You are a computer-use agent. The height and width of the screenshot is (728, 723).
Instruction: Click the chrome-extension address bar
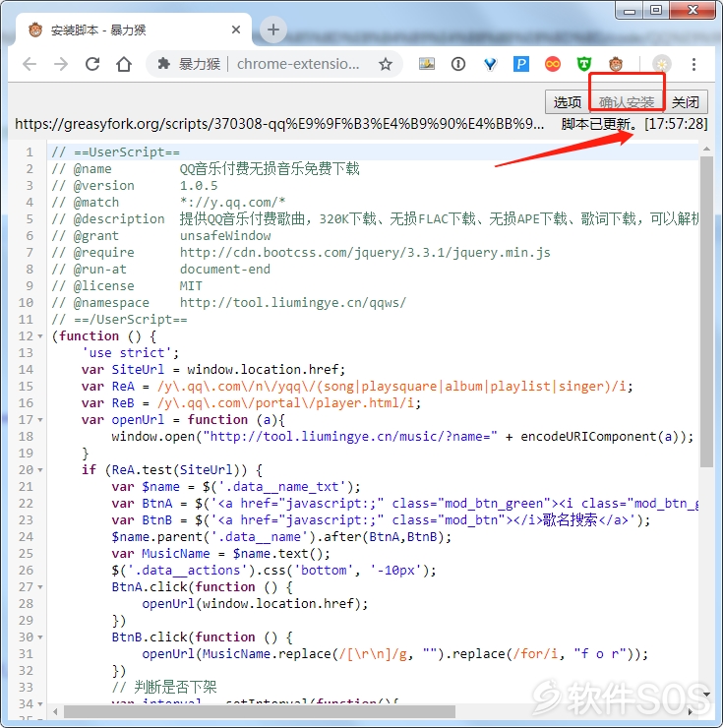(x=274, y=64)
